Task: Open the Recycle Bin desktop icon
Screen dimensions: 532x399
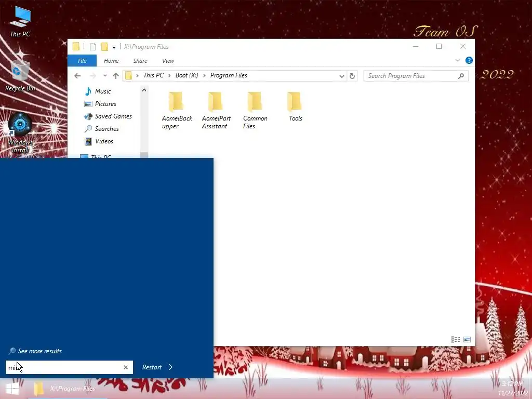Action: [x=20, y=75]
